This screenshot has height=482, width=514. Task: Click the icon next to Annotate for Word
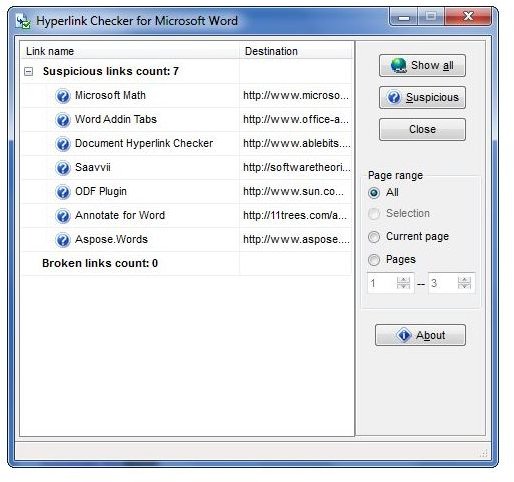pyautogui.click(x=63, y=216)
